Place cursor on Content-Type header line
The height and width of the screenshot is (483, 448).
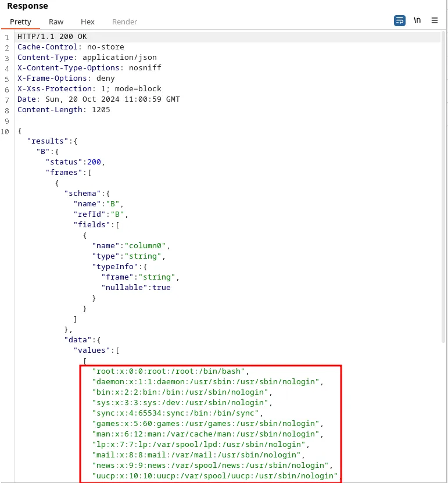pyautogui.click(x=87, y=58)
